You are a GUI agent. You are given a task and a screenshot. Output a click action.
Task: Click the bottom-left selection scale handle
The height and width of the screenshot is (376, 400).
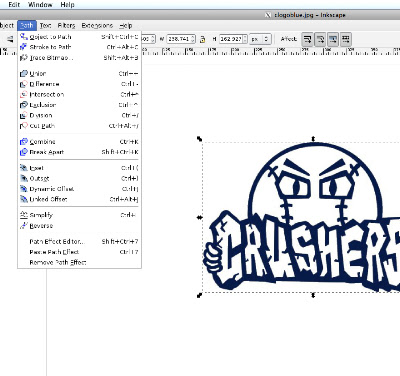tap(200, 295)
